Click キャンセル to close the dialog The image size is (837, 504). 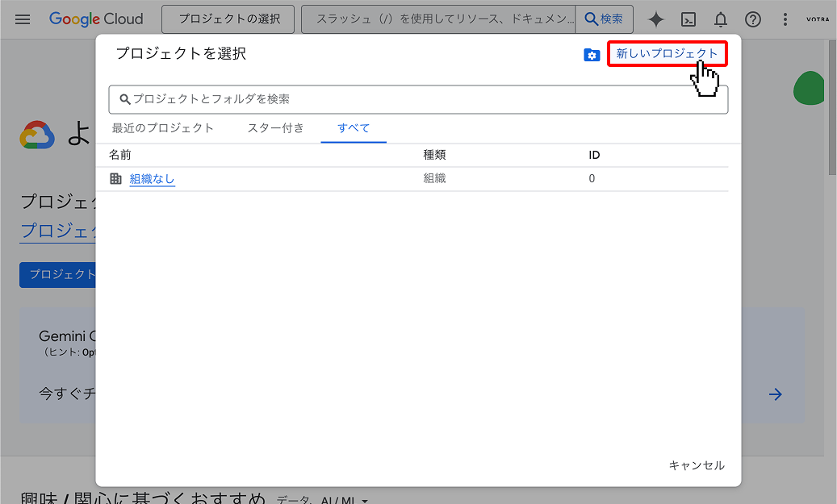click(x=697, y=465)
